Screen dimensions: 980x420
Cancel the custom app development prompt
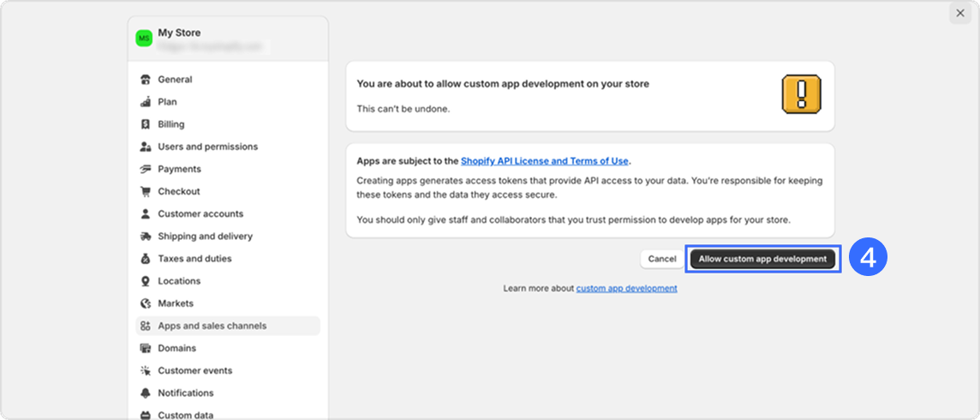(661, 259)
